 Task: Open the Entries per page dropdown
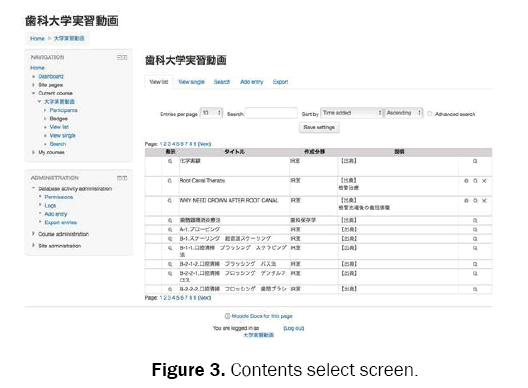click(211, 113)
